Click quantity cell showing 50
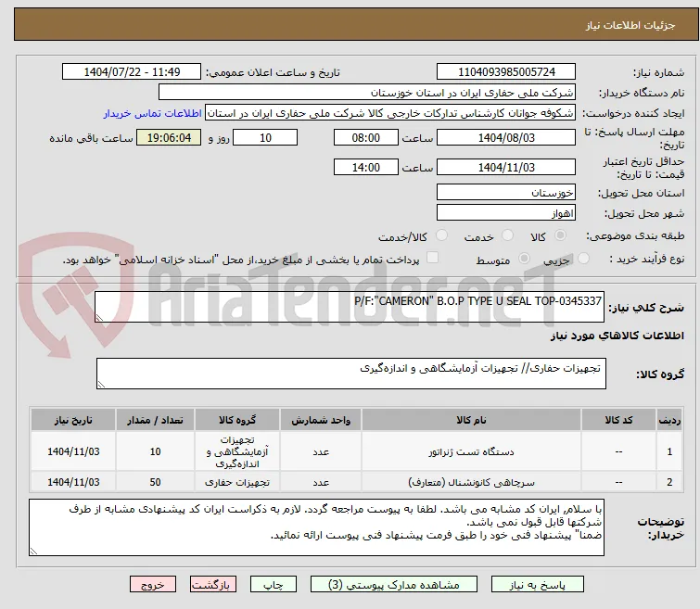 (155, 482)
